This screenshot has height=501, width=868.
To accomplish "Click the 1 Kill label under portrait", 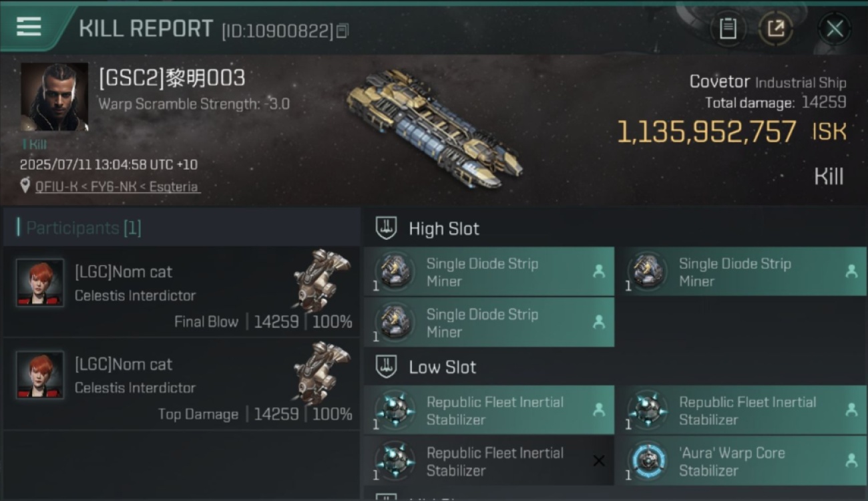I will (35, 144).
